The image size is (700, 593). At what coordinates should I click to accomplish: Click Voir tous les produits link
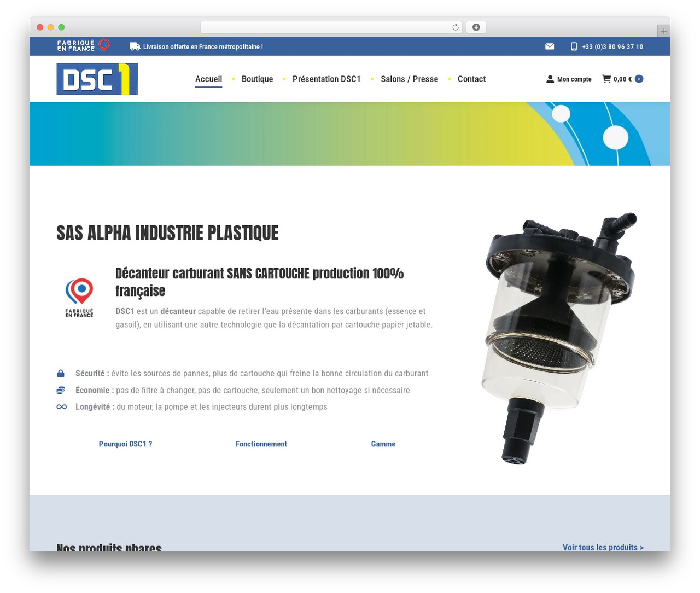[603, 547]
